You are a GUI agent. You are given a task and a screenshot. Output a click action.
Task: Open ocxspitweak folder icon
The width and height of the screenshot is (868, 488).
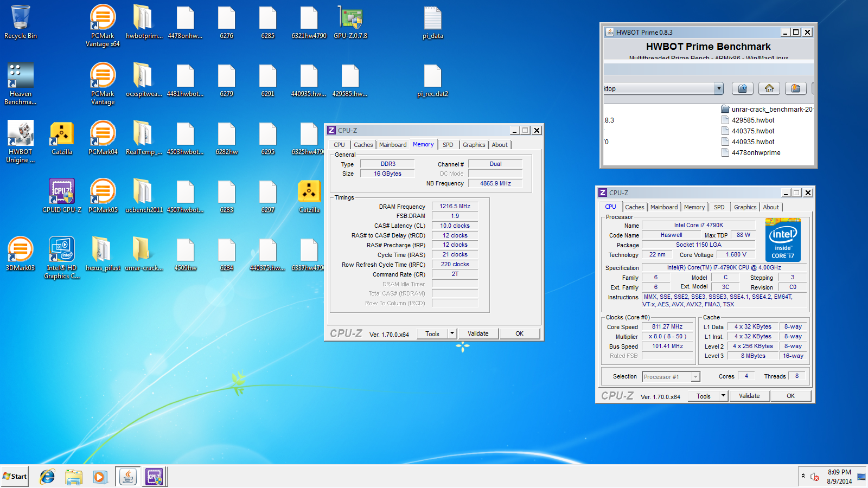click(x=144, y=80)
